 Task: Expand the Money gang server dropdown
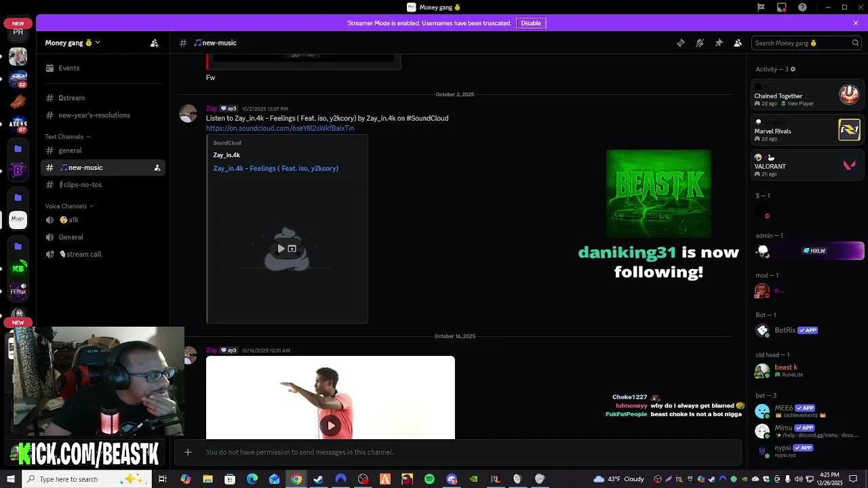point(73,43)
